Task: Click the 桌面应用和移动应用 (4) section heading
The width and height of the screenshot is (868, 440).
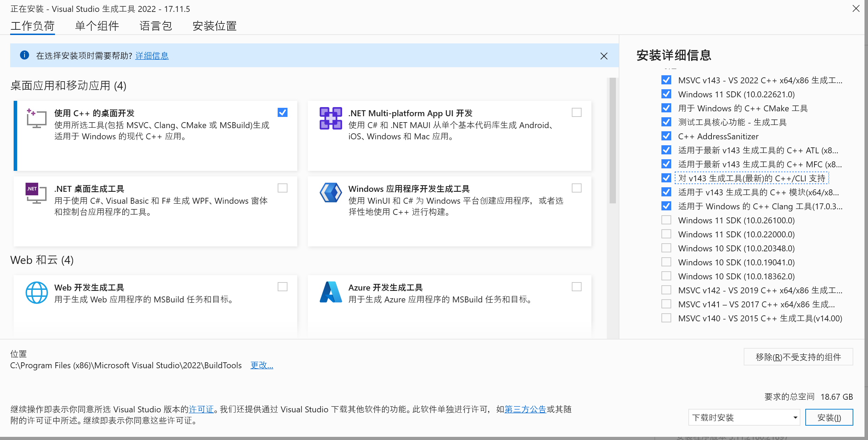Action: tap(68, 85)
